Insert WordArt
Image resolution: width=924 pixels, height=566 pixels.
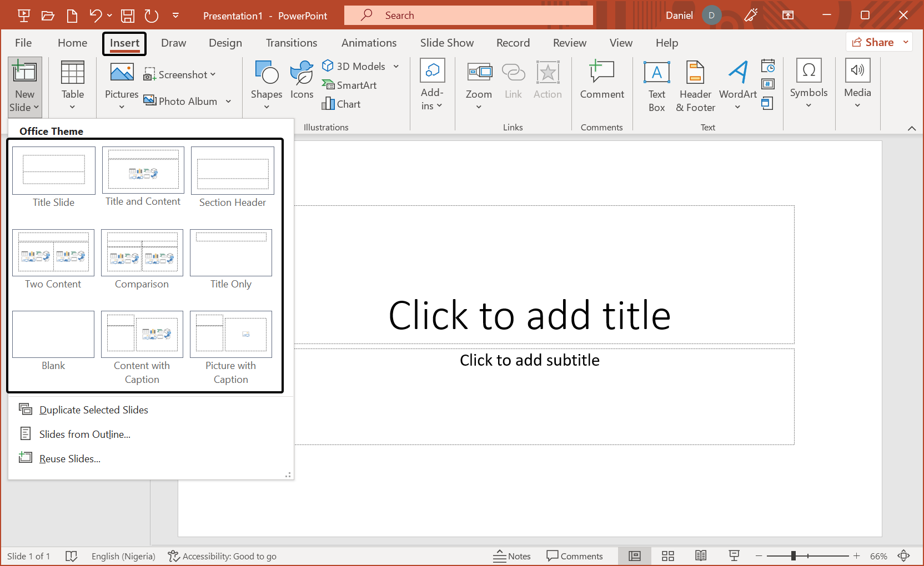coord(737,85)
